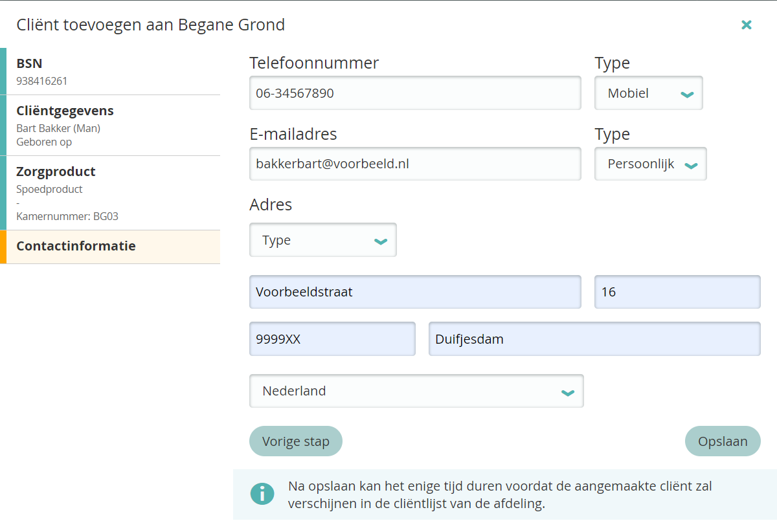Open the e-mail Type dropdown showing Persoonlijk

coord(650,164)
